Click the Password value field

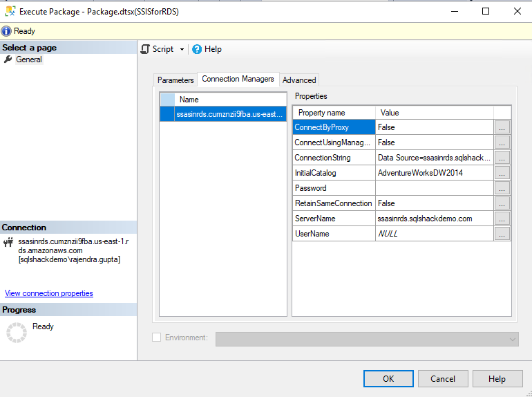click(x=434, y=188)
